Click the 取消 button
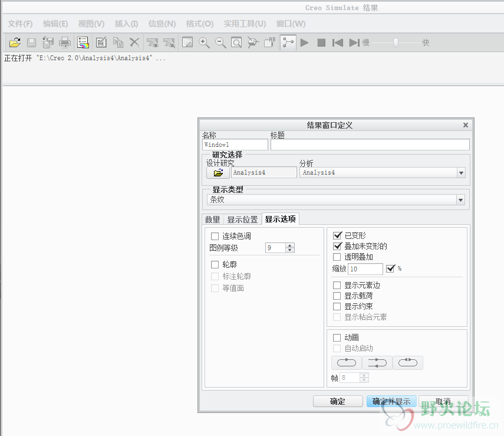 click(x=443, y=401)
